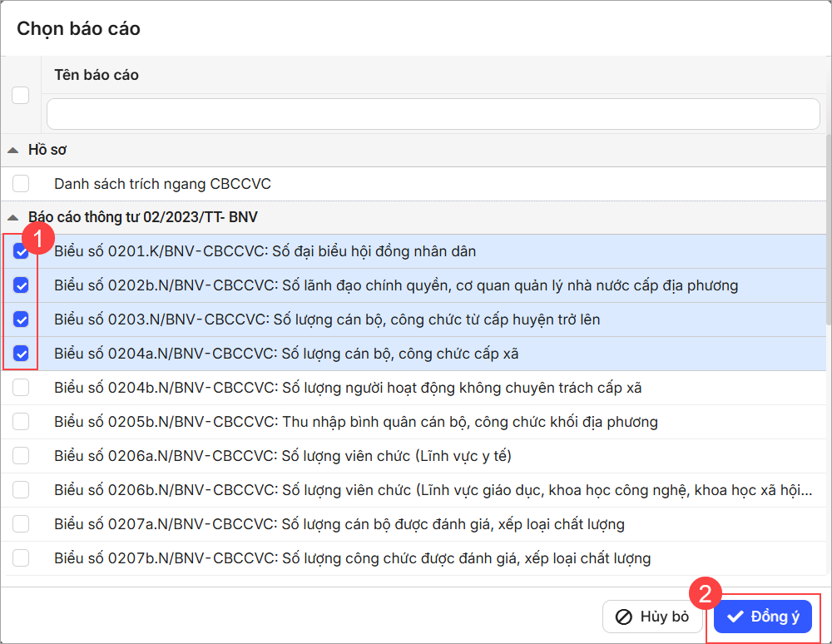This screenshot has width=832, height=644.
Task: Click the Đồng ý confirm button
Action: tap(762, 617)
